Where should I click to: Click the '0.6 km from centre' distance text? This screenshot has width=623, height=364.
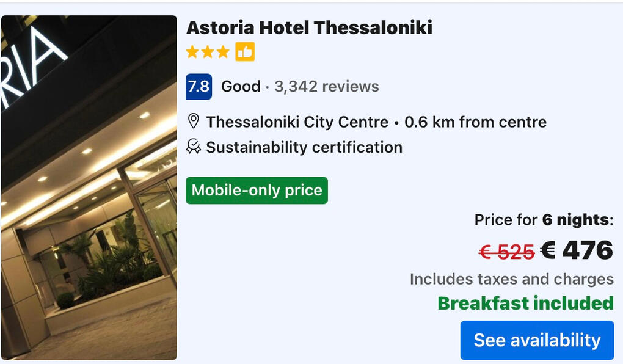coord(475,122)
